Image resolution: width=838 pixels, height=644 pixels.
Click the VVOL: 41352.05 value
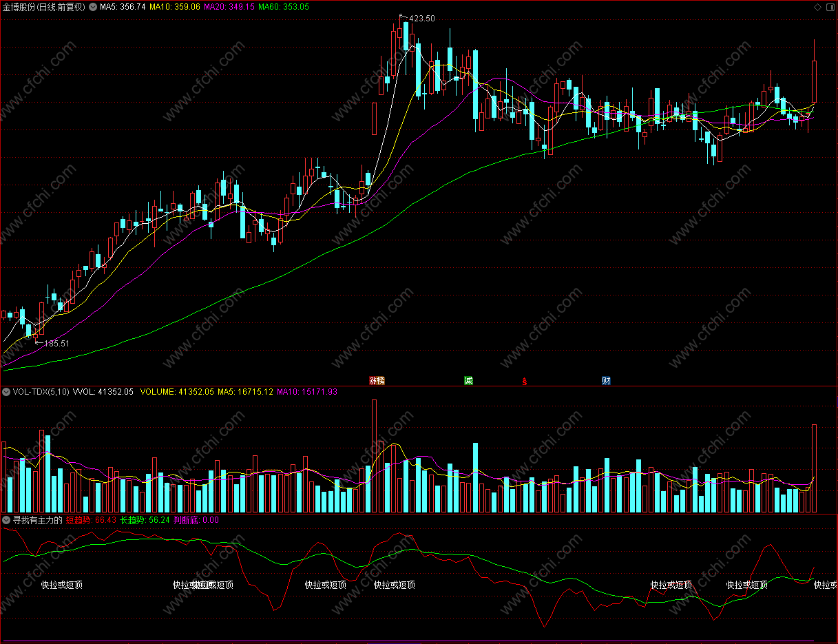point(103,392)
